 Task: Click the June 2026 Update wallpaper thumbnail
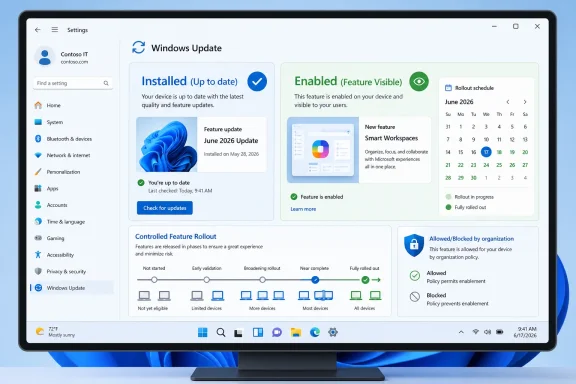167,144
